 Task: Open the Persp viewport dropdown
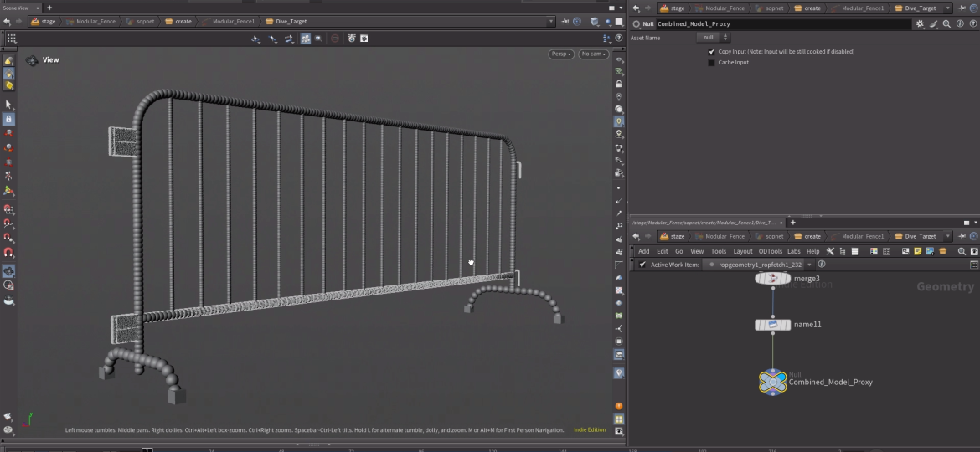tap(560, 54)
